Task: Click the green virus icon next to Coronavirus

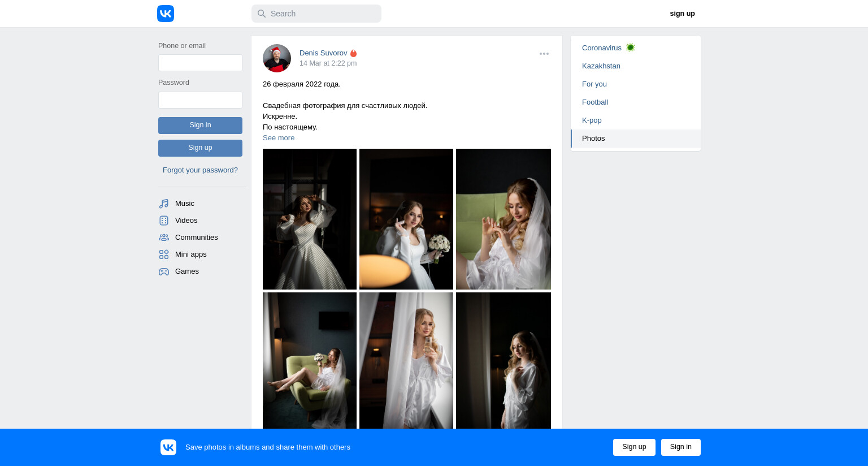Action: coord(631,48)
